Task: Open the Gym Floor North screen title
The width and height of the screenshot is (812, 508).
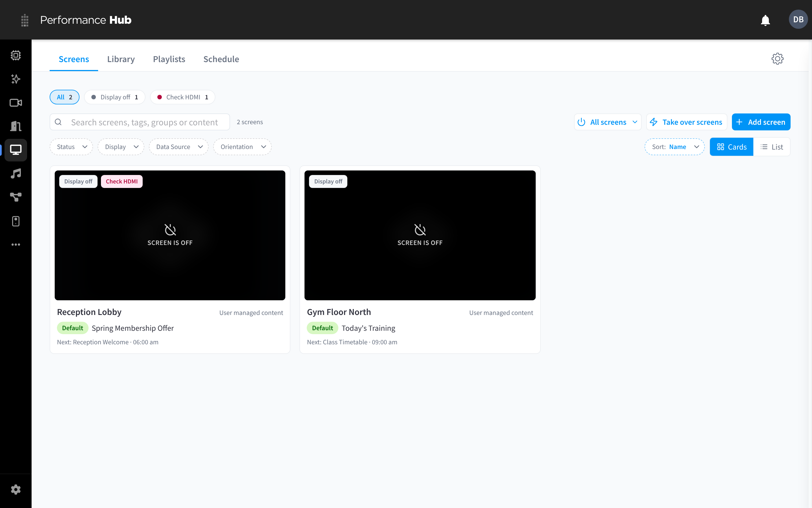Action: 339,312
